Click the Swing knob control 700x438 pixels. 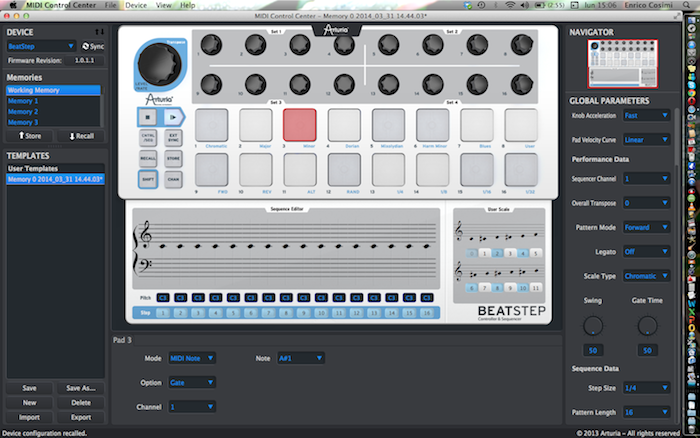(x=592, y=352)
